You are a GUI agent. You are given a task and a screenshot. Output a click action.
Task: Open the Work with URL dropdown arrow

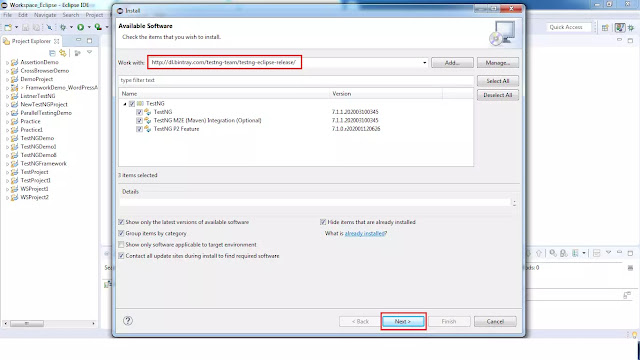point(424,62)
